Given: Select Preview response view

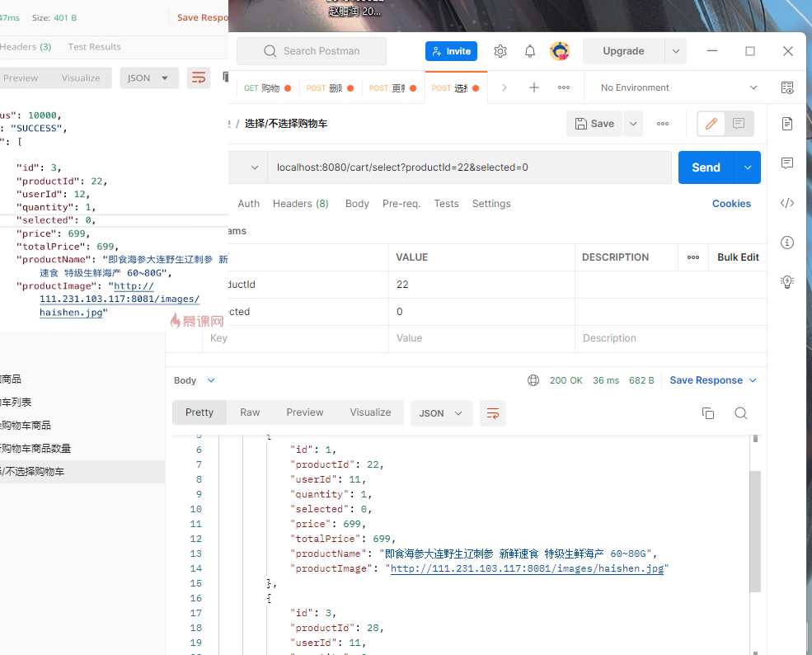Looking at the screenshot, I should [x=304, y=412].
